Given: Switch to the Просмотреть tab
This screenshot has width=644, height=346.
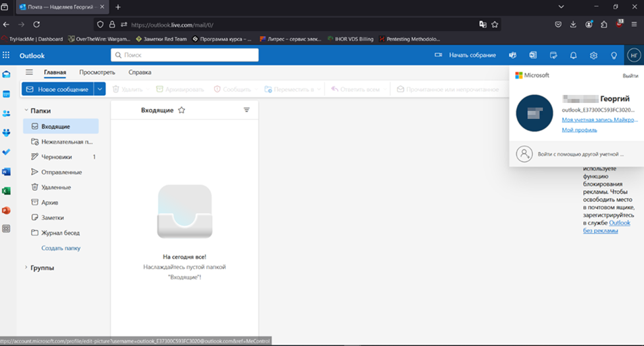Looking at the screenshot, I should [x=97, y=72].
